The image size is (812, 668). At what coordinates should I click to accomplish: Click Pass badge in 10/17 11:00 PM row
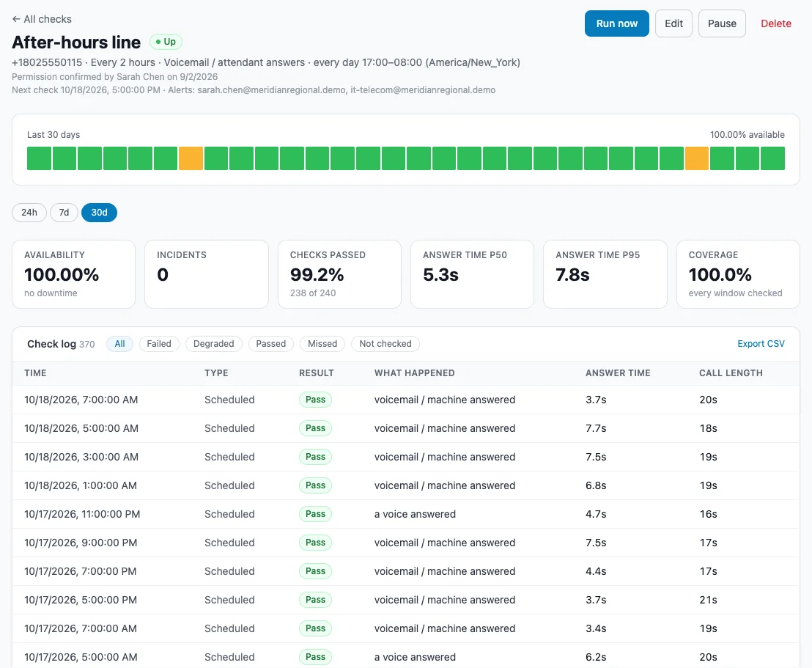pos(315,514)
